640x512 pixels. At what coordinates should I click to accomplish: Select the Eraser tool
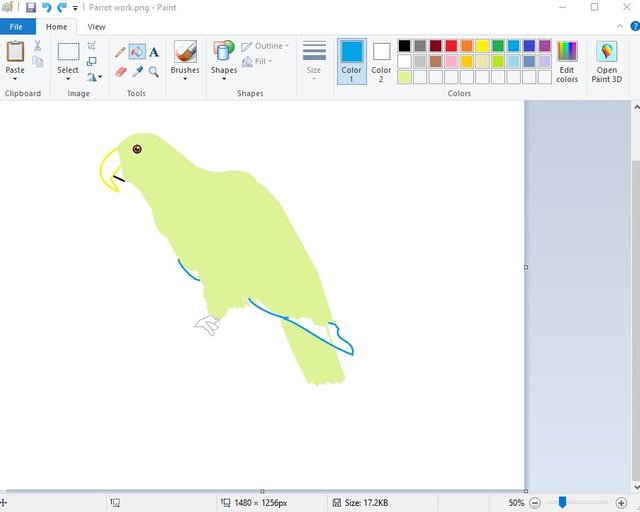120,72
